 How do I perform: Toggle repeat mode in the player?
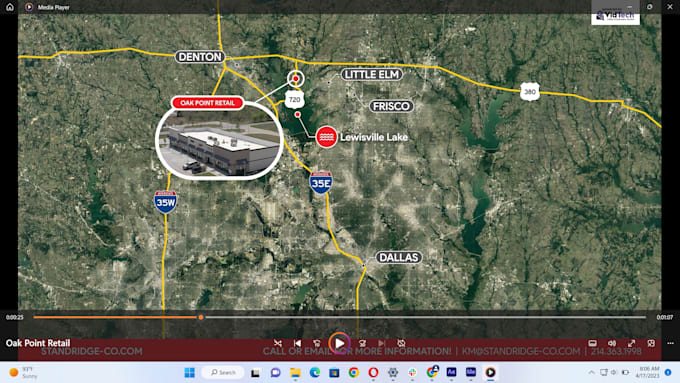coord(401,343)
